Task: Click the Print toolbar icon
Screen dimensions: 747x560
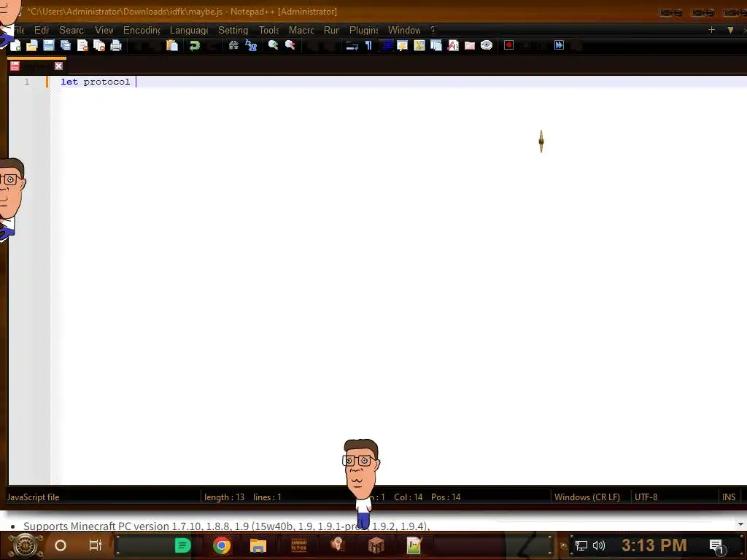Action: (116, 45)
